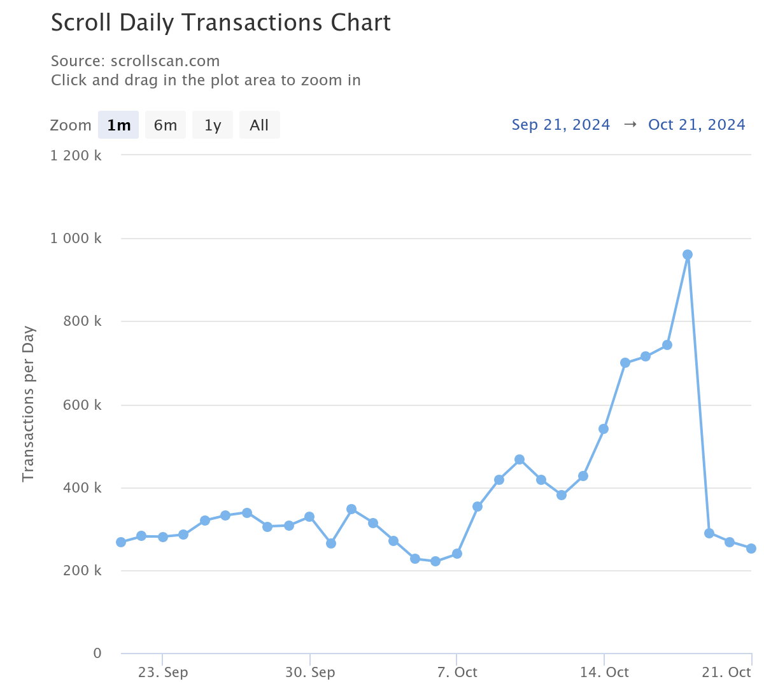Open the start date "Sep 21, 2024"
764x700 pixels.
(560, 124)
